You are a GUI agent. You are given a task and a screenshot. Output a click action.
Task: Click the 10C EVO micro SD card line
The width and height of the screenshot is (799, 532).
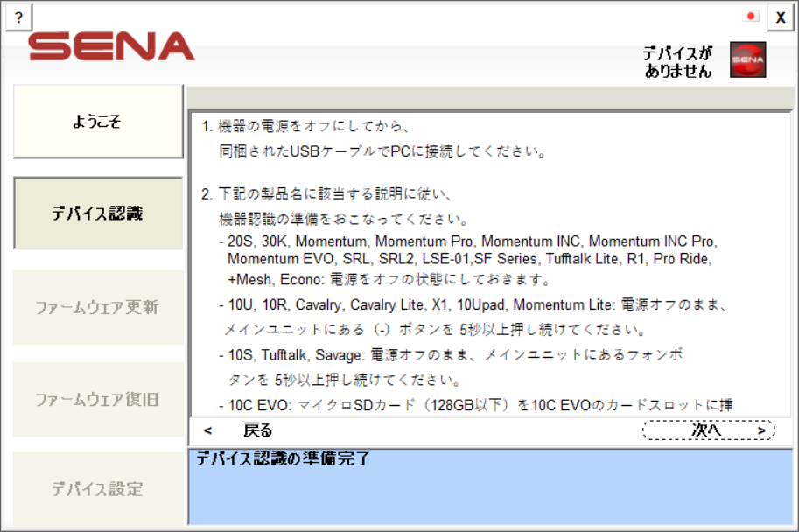(x=476, y=405)
